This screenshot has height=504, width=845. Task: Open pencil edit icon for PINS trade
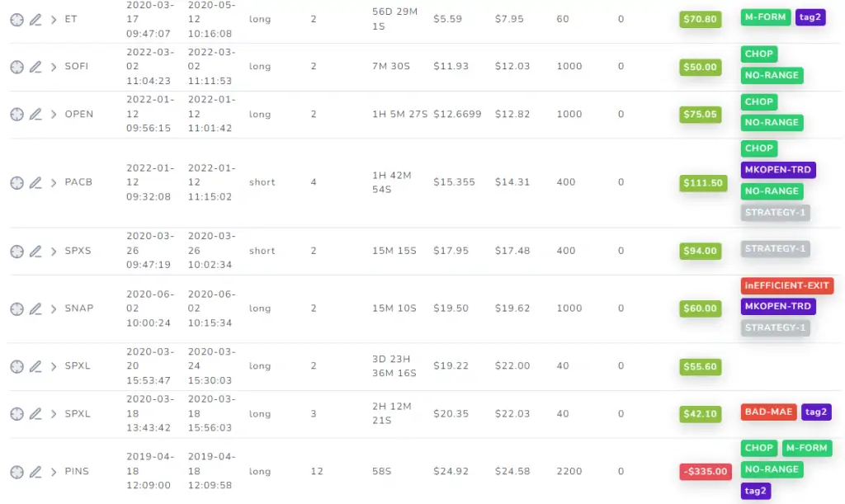pos(35,472)
